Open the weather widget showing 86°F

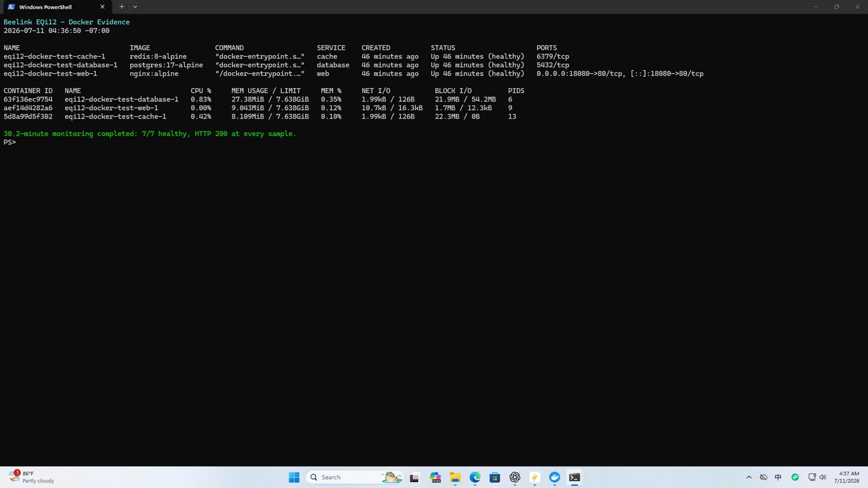[31, 477]
